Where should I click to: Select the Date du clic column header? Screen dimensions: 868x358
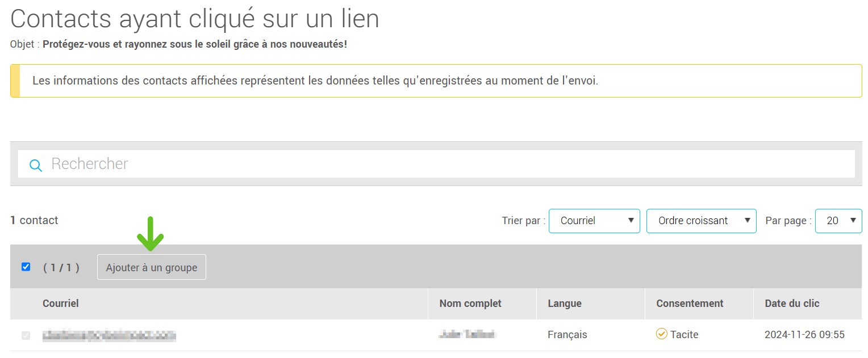pos(792,304)
